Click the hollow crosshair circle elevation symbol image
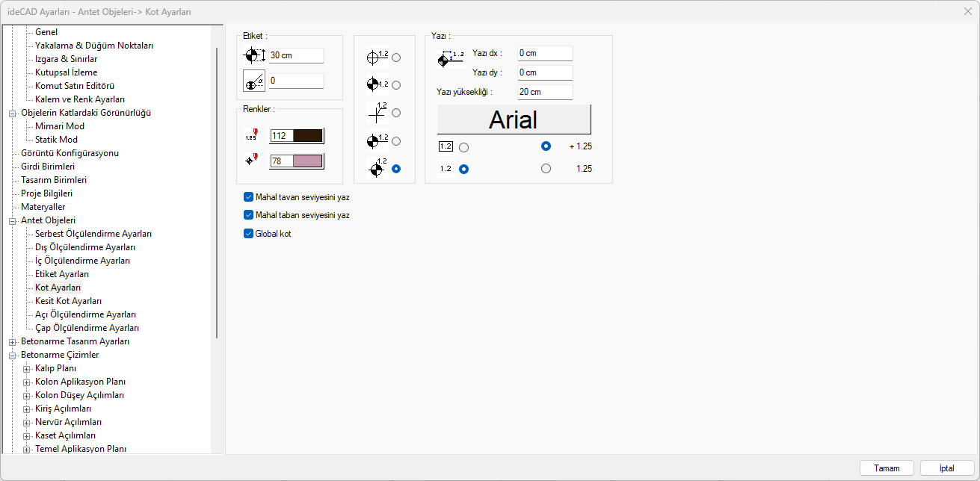This screenshot has width=980, height=481. point(377,57)
